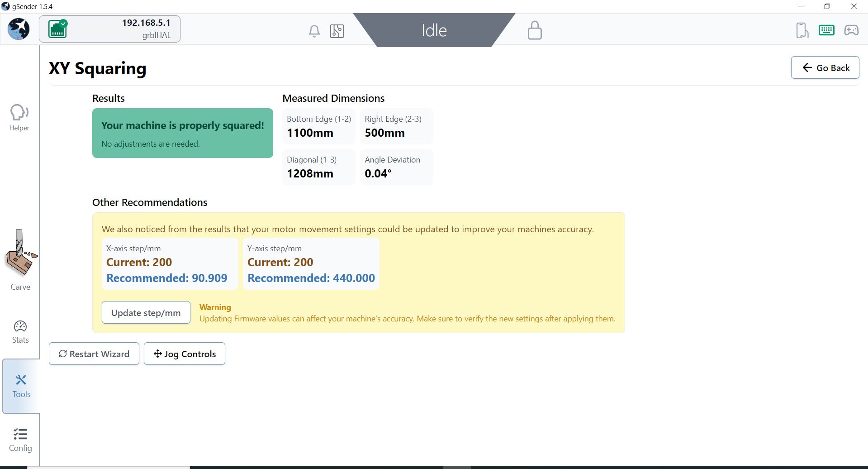
Task: Click the Idle machine status banner
Action: 434,30
